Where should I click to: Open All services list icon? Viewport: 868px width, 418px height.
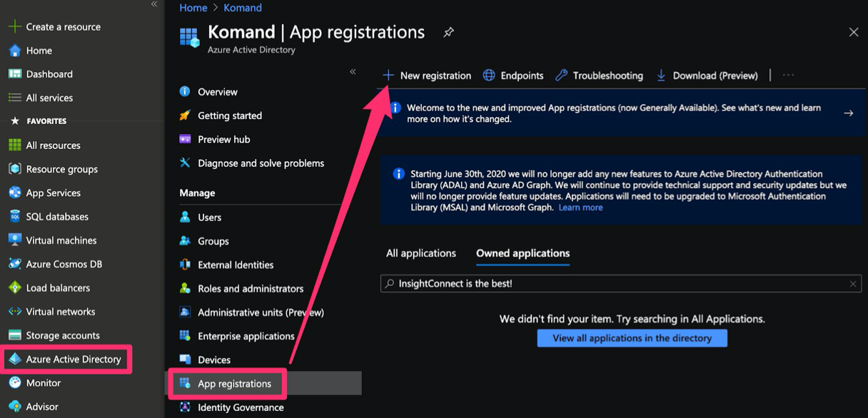click(x=14, y=98)
